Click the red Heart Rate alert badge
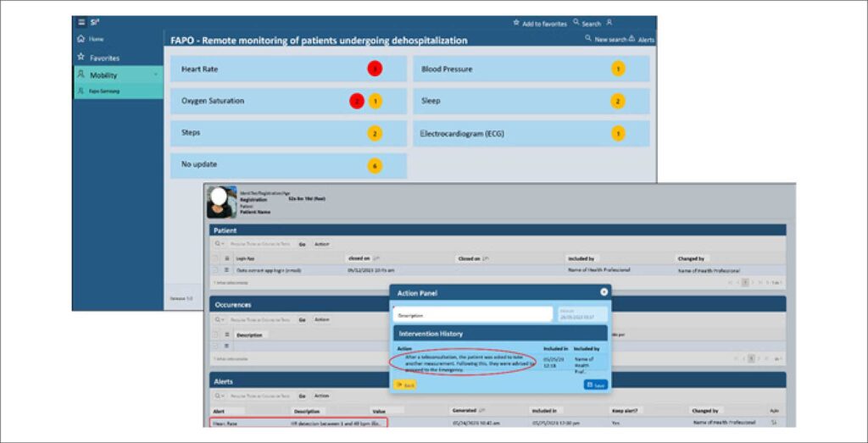The width and height of the screenshot is (868, 443). (375, 69)
